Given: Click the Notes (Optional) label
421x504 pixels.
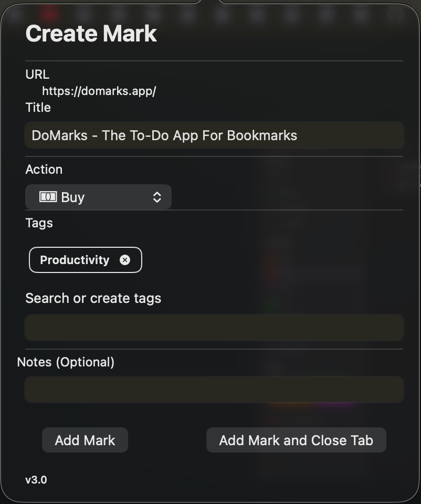Looking at the screenshot, I should click(66, 362).
